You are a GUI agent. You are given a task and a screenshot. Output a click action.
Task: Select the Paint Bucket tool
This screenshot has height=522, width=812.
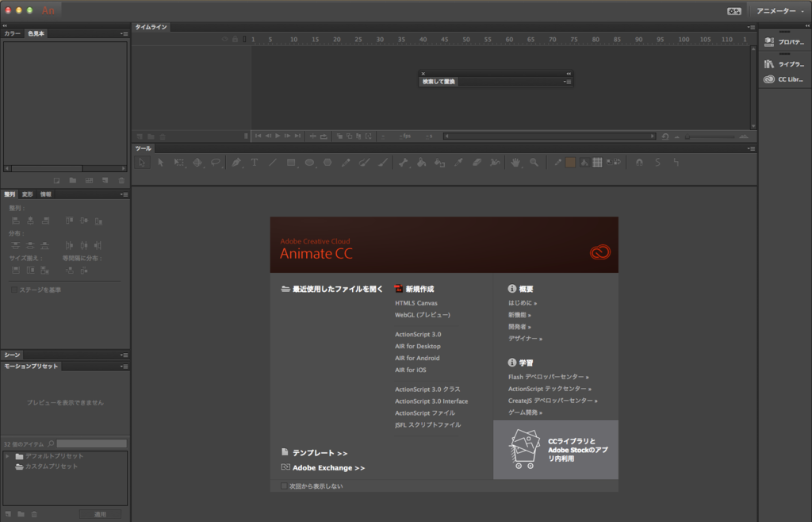(x=422, y=163)
